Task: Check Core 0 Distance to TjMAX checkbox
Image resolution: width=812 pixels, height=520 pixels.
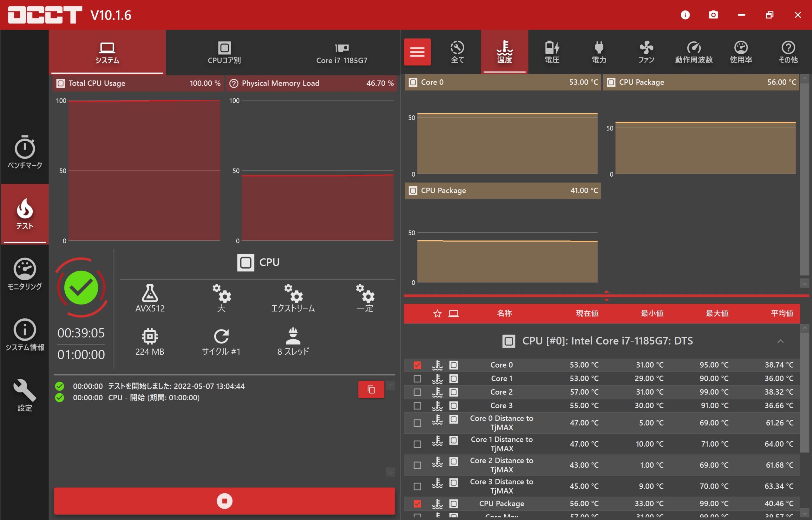Action: click(417, 423)
